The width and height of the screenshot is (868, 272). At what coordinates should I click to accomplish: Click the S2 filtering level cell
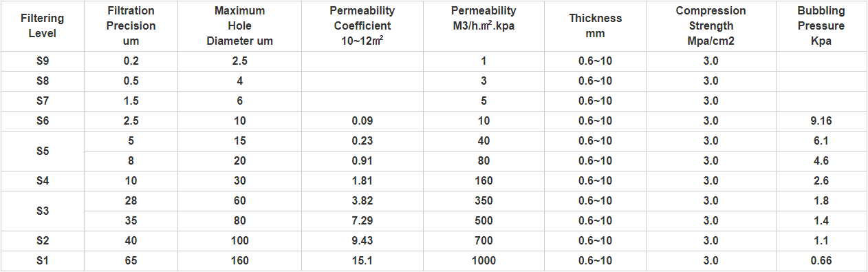click(43, 241)
